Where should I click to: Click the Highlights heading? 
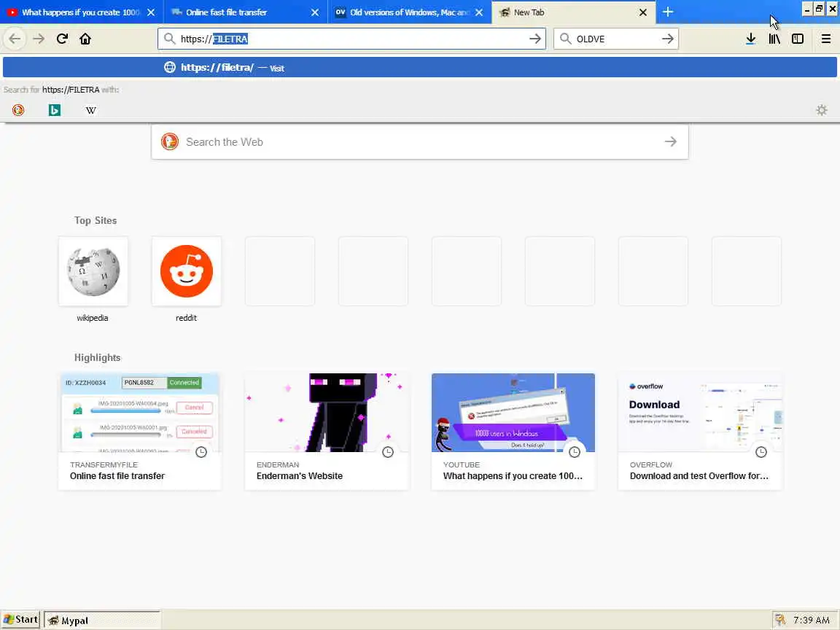click(98, 357)
